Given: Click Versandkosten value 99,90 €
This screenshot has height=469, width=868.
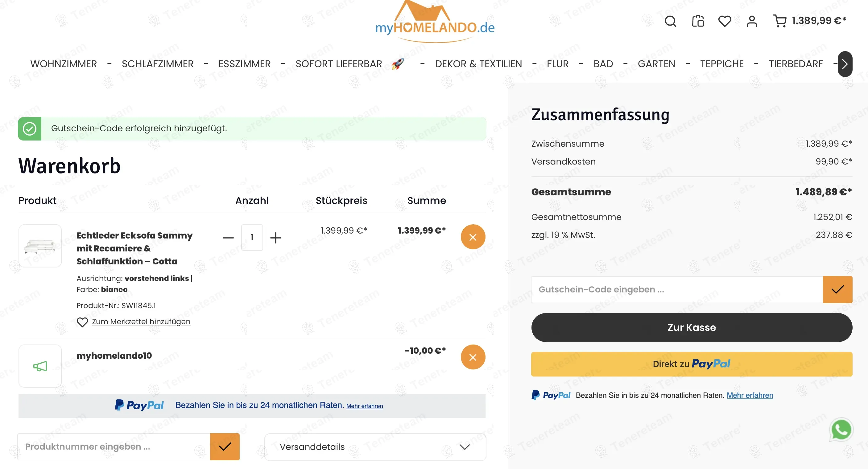Looking at the screenshot, I should tap(834, 161).
